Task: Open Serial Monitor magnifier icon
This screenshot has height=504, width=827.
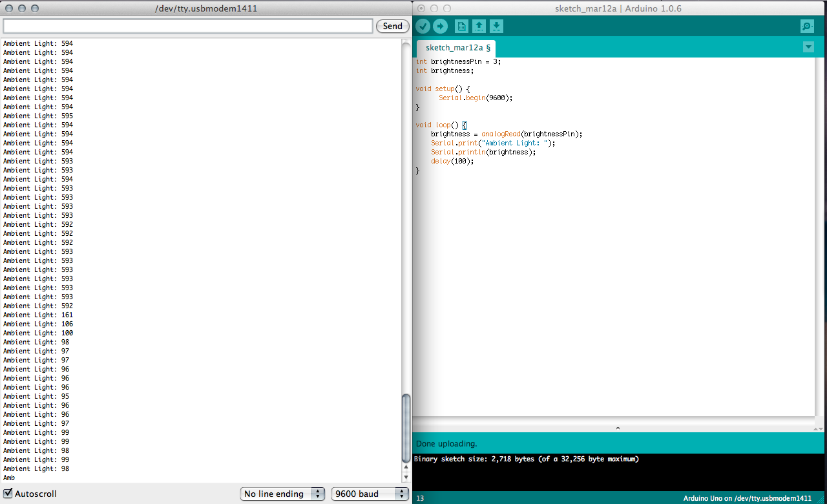Action: (x=807, y=26)
